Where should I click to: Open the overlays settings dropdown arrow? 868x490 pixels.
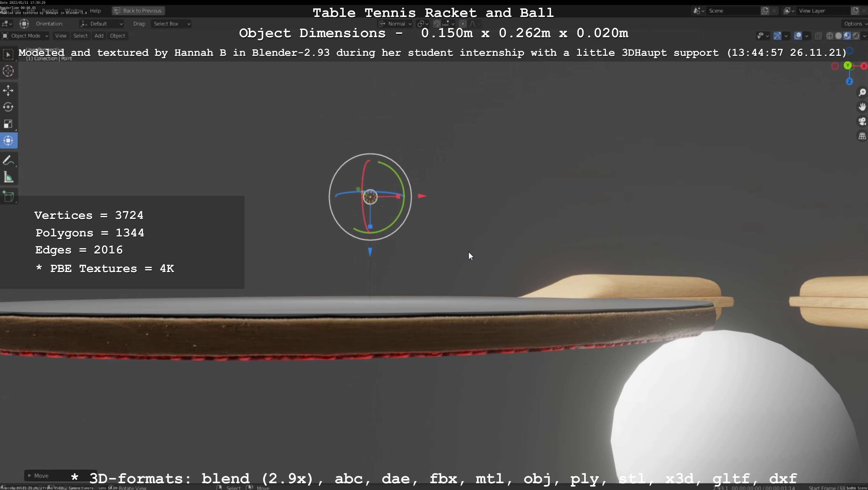pyautogui.click(x=806, y=36)
